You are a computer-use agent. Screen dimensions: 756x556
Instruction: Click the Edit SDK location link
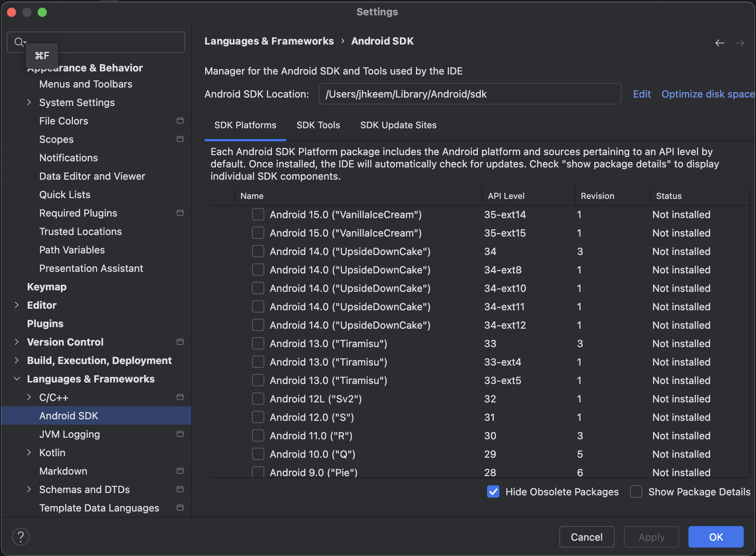click(x=642, y=94)
